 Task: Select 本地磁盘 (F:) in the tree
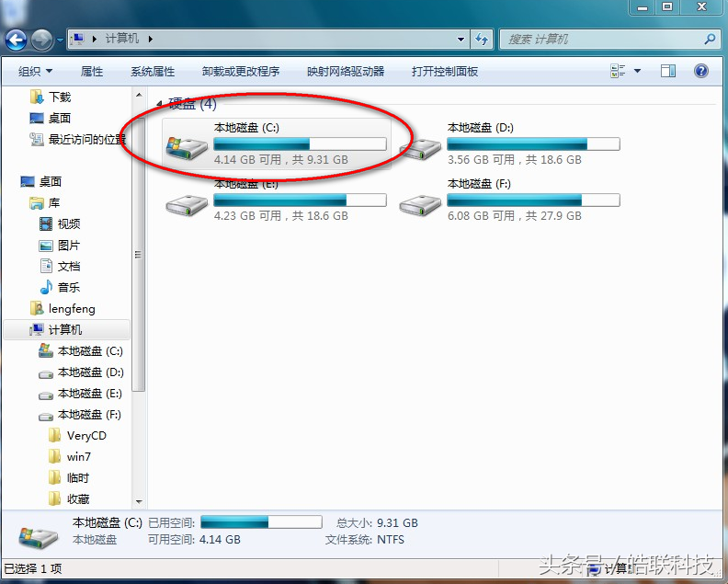pos(80,415)
